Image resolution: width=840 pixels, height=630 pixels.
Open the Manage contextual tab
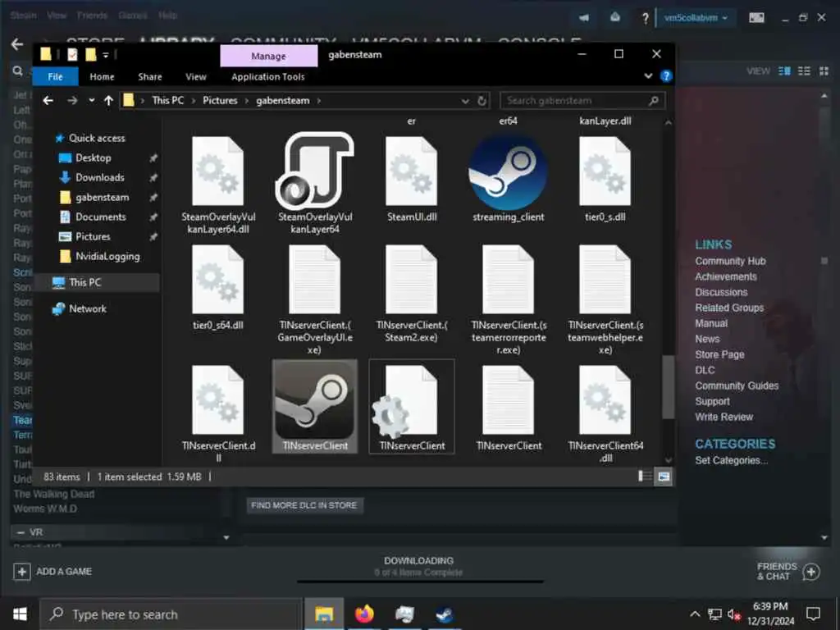pyautogui.click(x=268, y=57)
